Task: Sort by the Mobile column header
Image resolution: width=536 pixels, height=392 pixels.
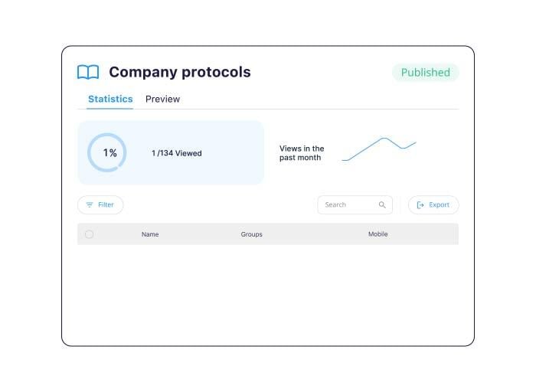Action: click(377, 234)
